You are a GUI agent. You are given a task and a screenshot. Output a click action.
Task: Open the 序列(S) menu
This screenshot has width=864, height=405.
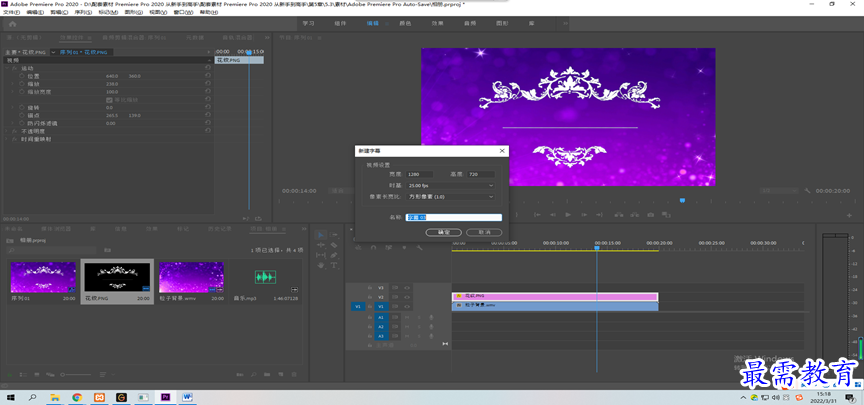tap(83, 12)
